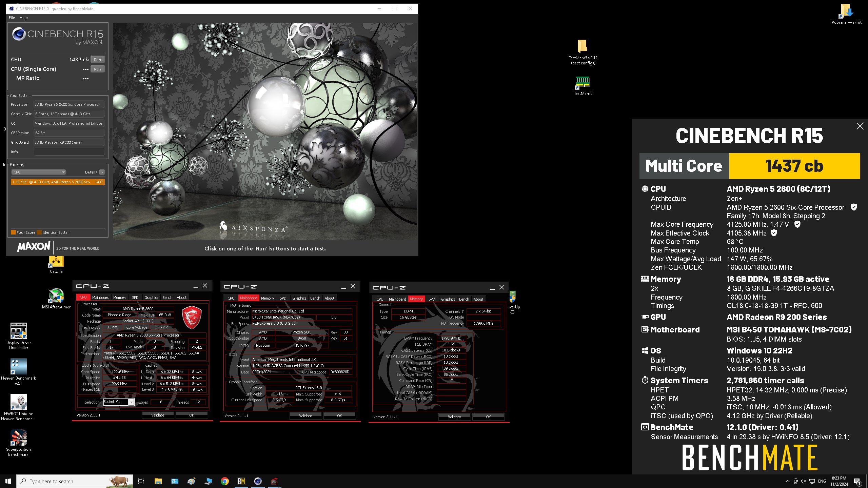Open Graphics tab in Memory CPU-Z window
The image size is (868, 488).
[x=448, y=299]
